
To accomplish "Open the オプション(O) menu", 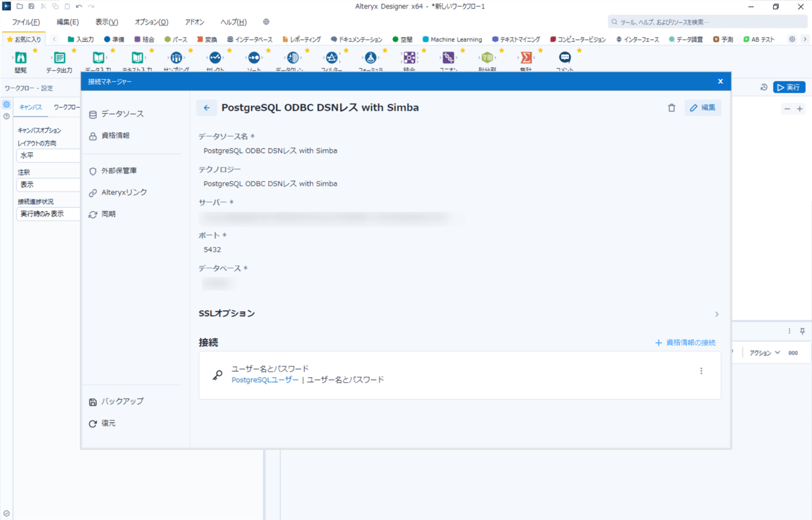I will [151, 22].
